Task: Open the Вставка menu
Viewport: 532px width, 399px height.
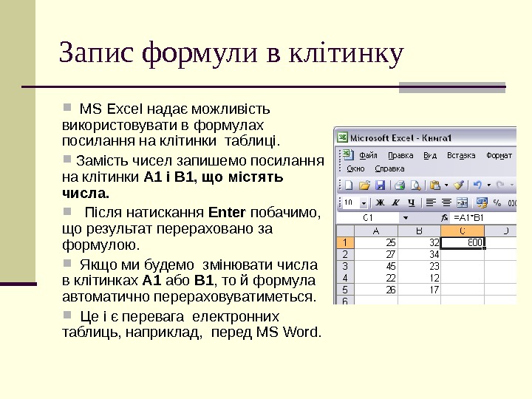Action: tap(461, 155)
